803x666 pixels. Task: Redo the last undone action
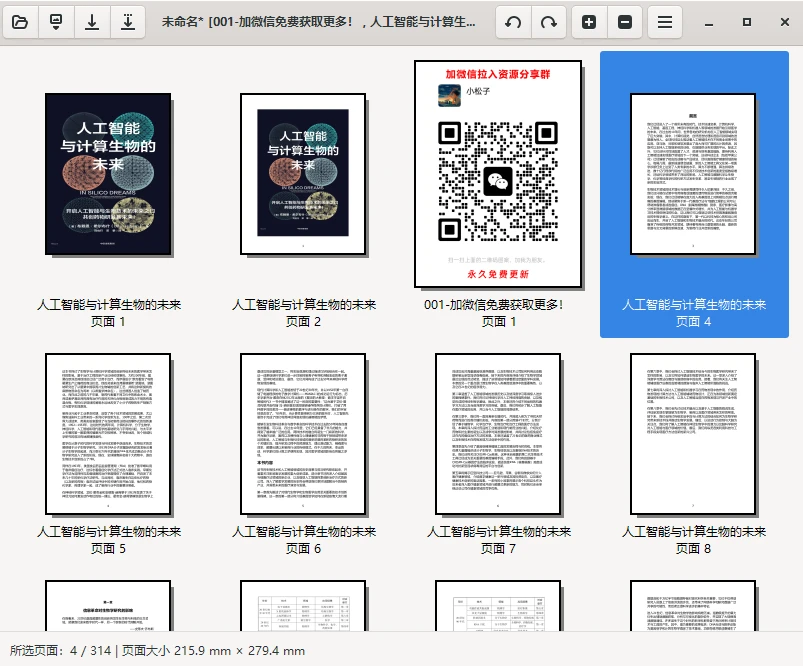(548, 22)
